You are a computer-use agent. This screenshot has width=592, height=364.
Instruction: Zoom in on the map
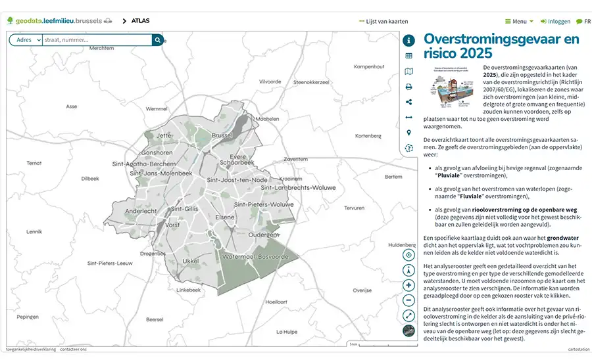[x=408, y=285]
